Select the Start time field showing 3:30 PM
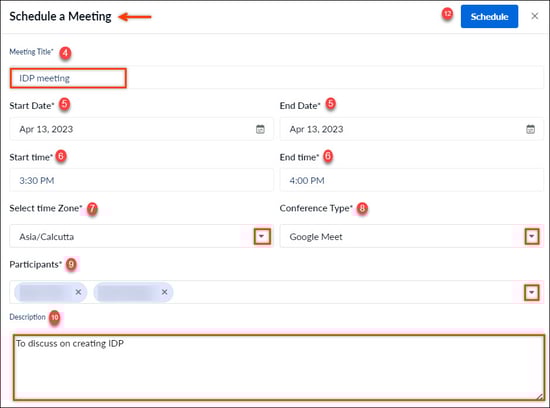 click(x=141, y=180)
